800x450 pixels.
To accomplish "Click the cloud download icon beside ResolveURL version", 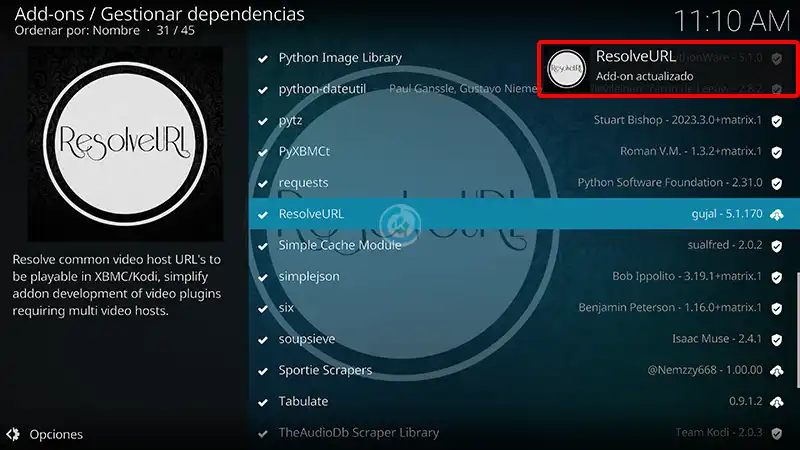I will 777,214.
